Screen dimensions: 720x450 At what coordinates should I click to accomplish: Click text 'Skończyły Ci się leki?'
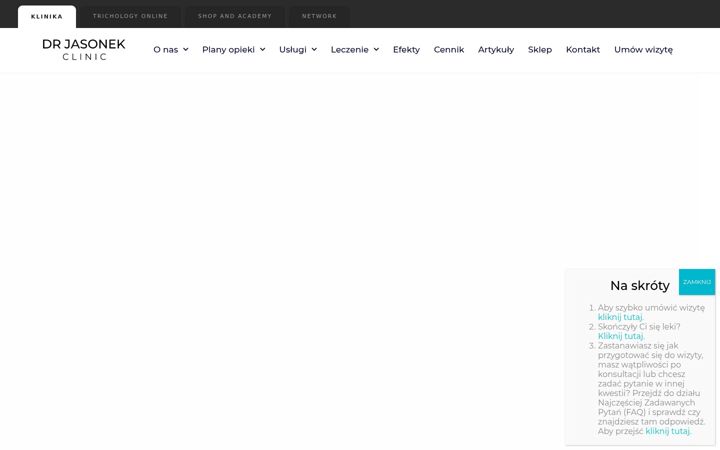pos(639,326)
